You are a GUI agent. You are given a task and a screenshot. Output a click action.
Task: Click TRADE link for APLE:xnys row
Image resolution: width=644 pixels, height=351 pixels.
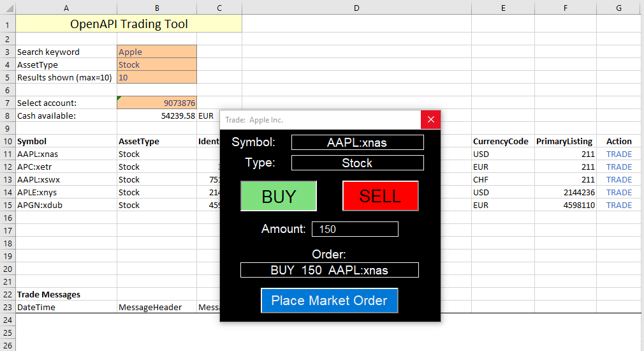618,192
